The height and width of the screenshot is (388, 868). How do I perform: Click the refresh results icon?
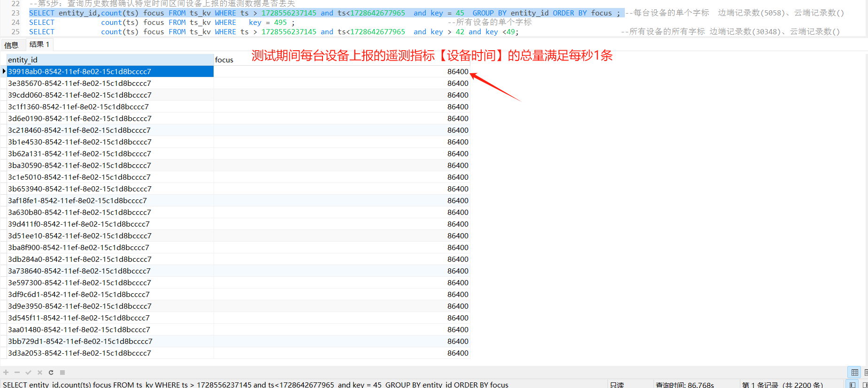click(x=51, y=373)
